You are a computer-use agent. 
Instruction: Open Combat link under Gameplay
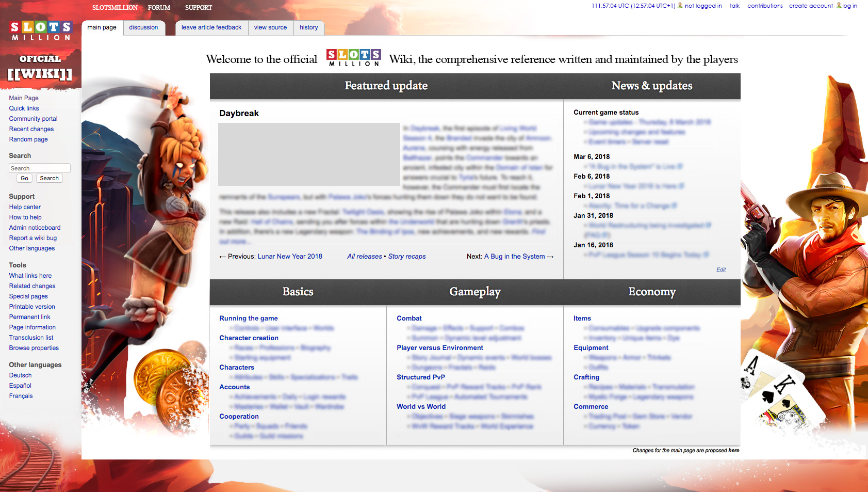pos(409,319)
